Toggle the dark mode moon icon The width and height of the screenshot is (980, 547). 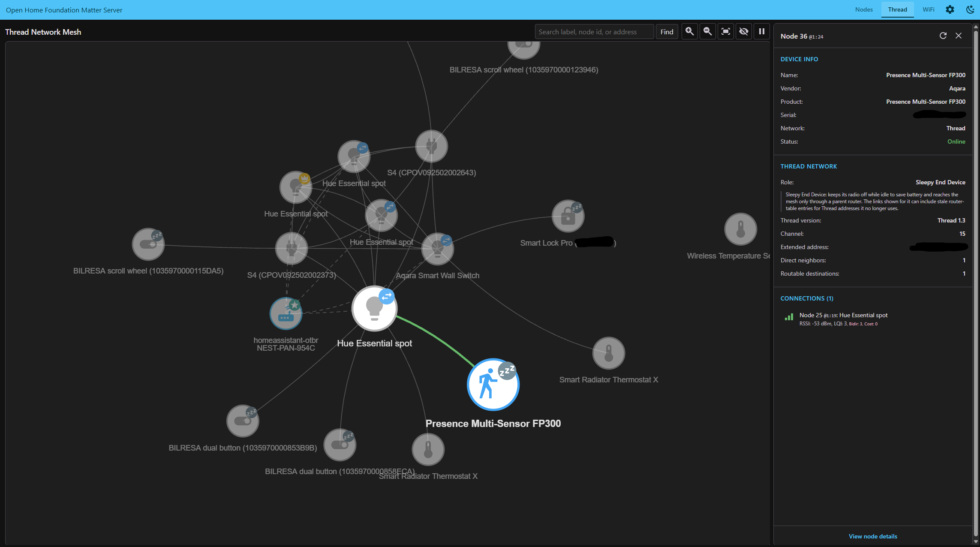coord(970,9)
